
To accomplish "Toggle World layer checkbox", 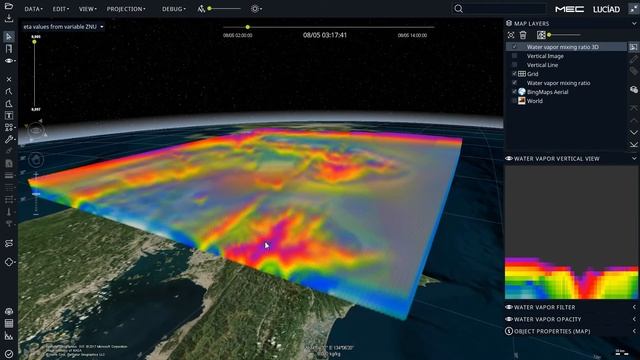I will pyautogui.click(x=514, y=101).
